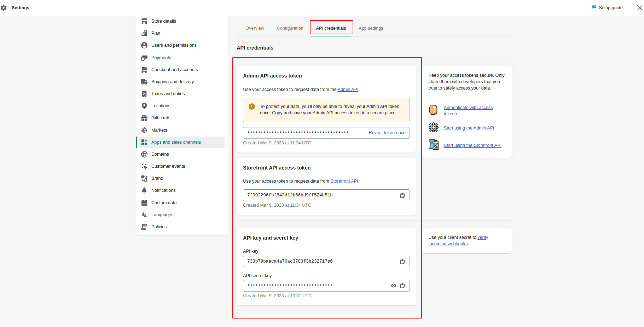Click the Storefront API token field
This screenshot has height=327, width=644.
coord(326,195)
